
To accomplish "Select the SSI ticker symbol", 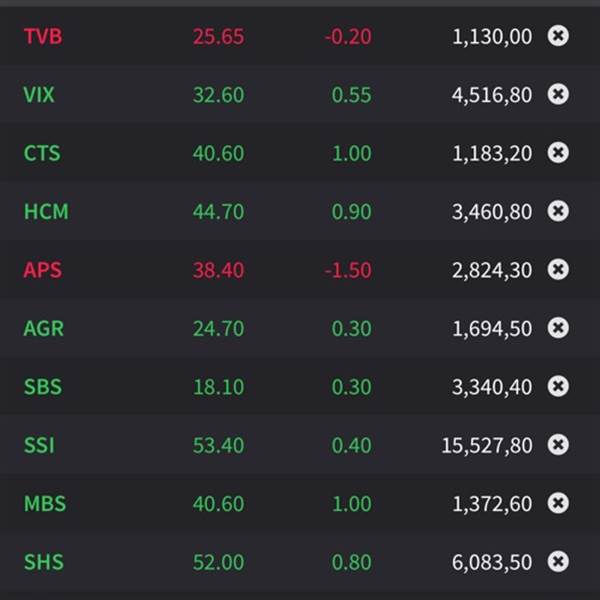I will [x=39, y=446].
